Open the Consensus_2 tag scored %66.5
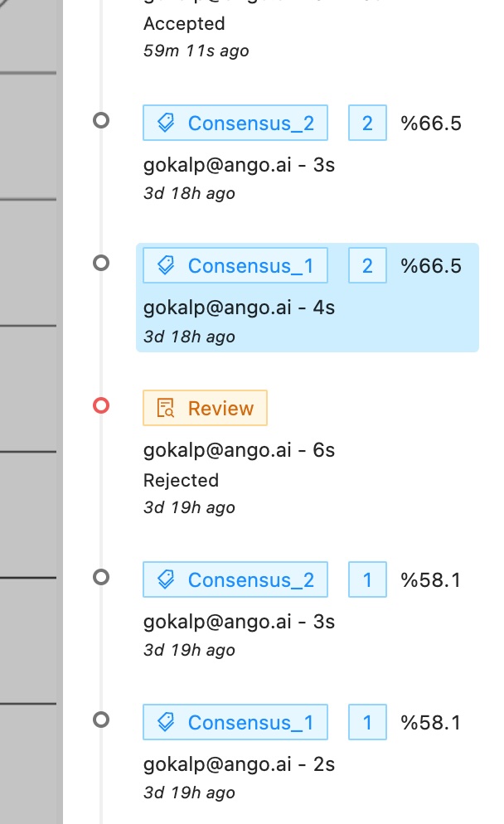This screenshot has height=824, width=504. pos(235,124)
